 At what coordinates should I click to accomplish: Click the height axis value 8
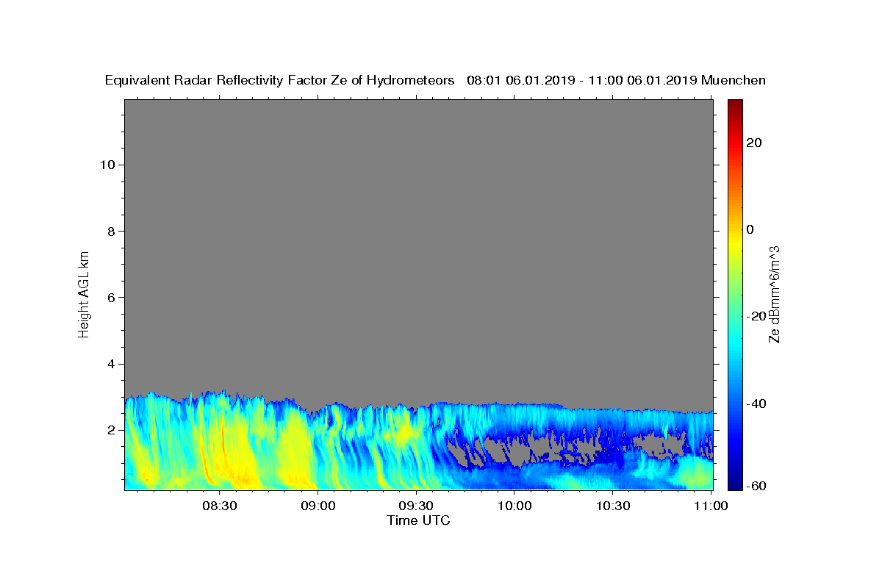[x=111, y=231]
